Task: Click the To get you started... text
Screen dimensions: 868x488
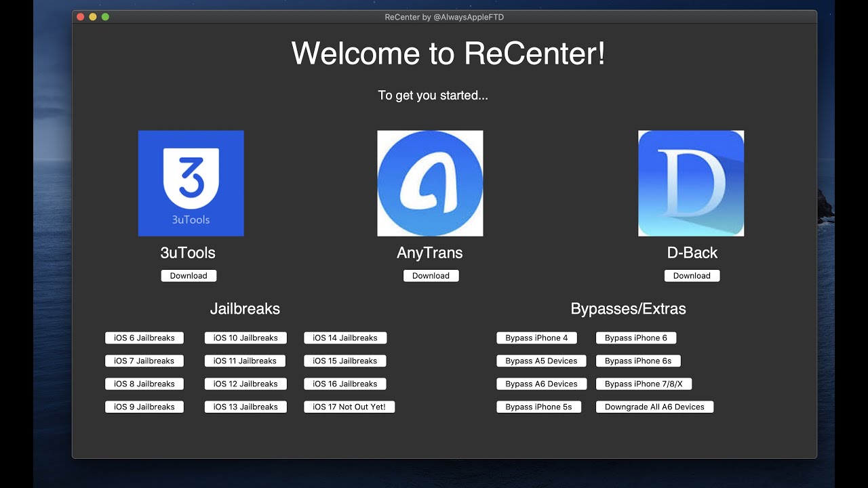Action: pos(433,96)
